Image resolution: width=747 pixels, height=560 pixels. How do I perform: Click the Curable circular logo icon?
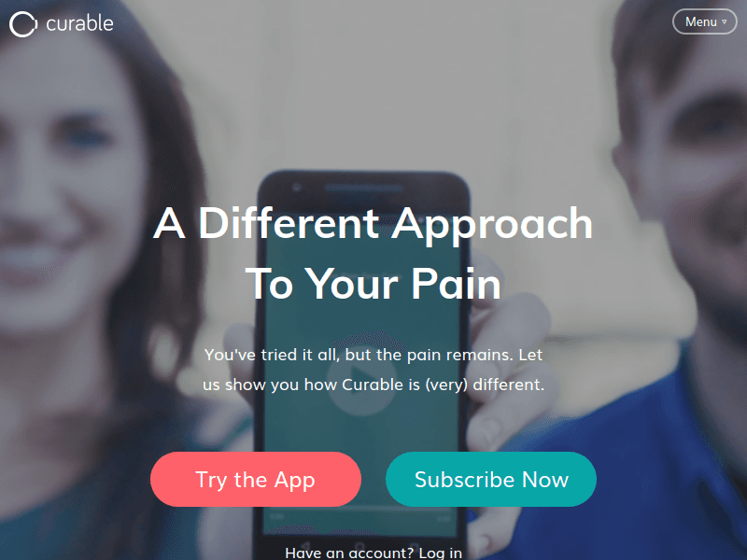tap(22, 24)
